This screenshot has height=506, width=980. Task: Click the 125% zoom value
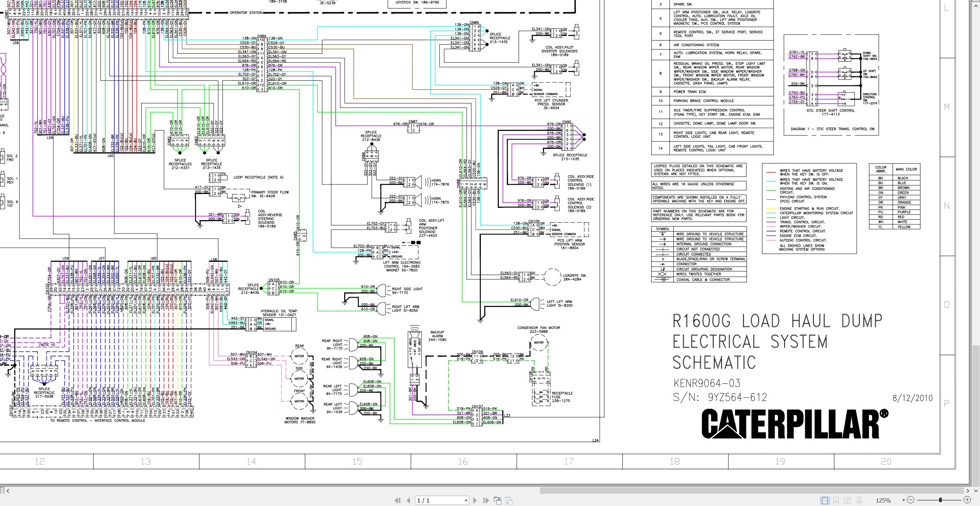pos(883,500)
